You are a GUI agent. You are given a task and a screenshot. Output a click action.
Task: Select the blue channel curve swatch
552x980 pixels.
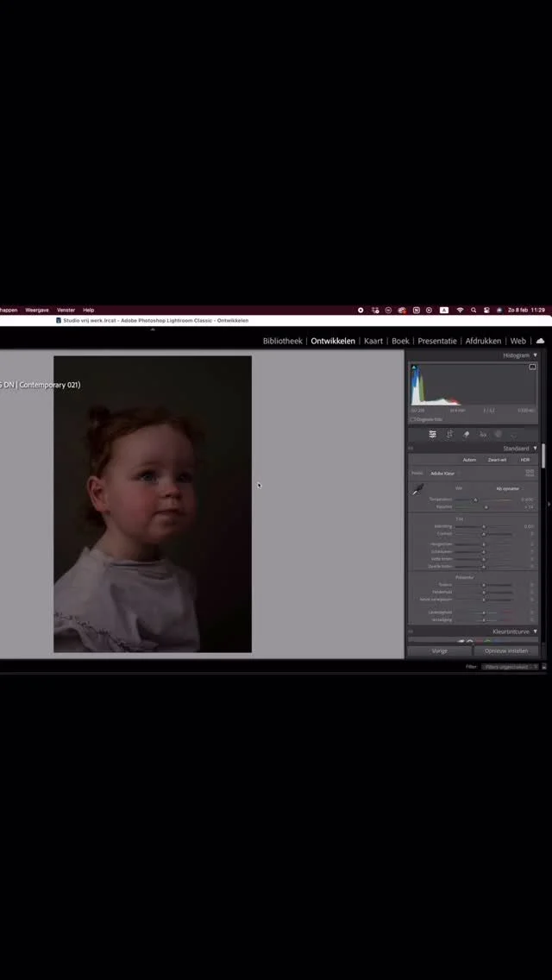tap(497, 641)
